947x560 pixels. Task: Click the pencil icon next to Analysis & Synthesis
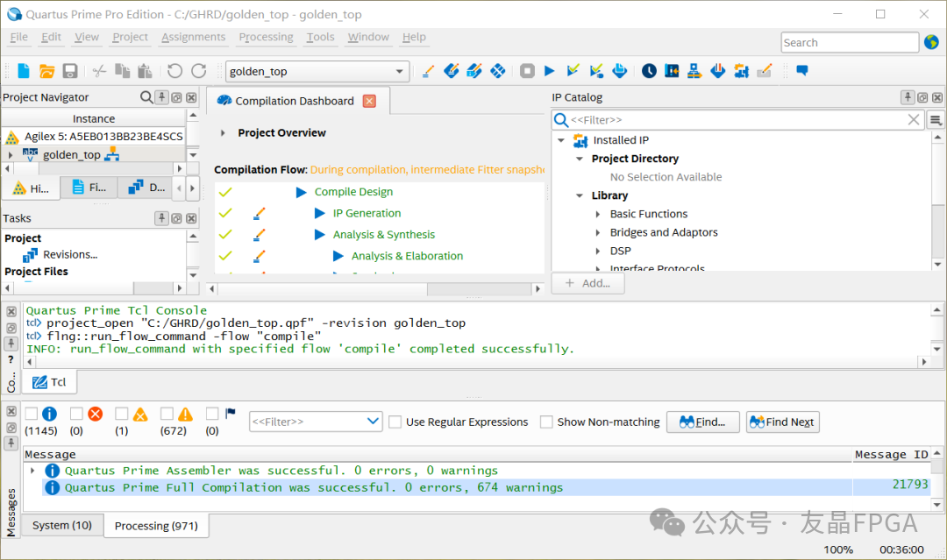(260, 235)
